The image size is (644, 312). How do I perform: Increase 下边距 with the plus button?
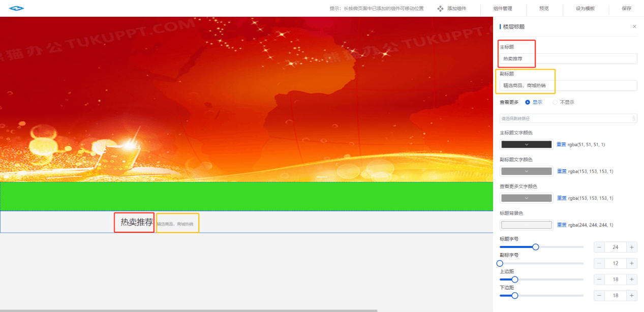click(x=632, y=295)
